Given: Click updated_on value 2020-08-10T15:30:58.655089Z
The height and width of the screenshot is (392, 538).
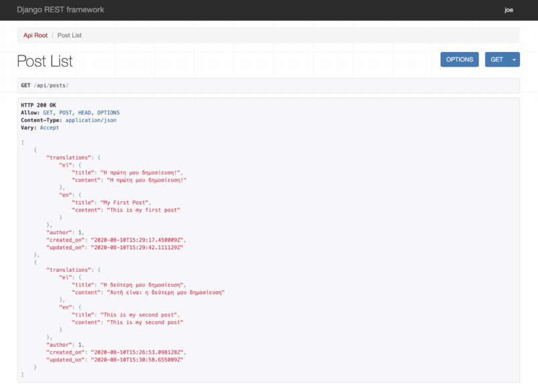Looking at the screenshot, I should pyautogui.click(x=137, y=360).
